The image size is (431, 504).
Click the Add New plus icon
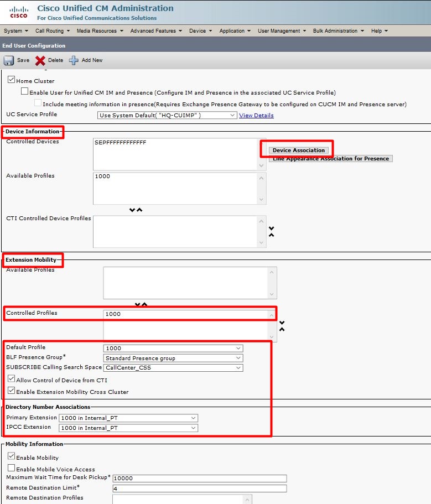[74, 60]
